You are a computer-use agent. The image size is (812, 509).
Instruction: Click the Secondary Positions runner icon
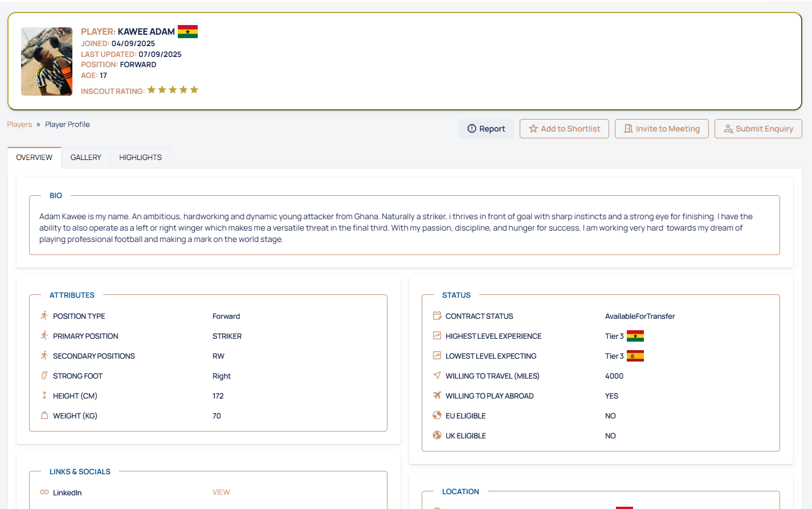[x=44, y=355]
